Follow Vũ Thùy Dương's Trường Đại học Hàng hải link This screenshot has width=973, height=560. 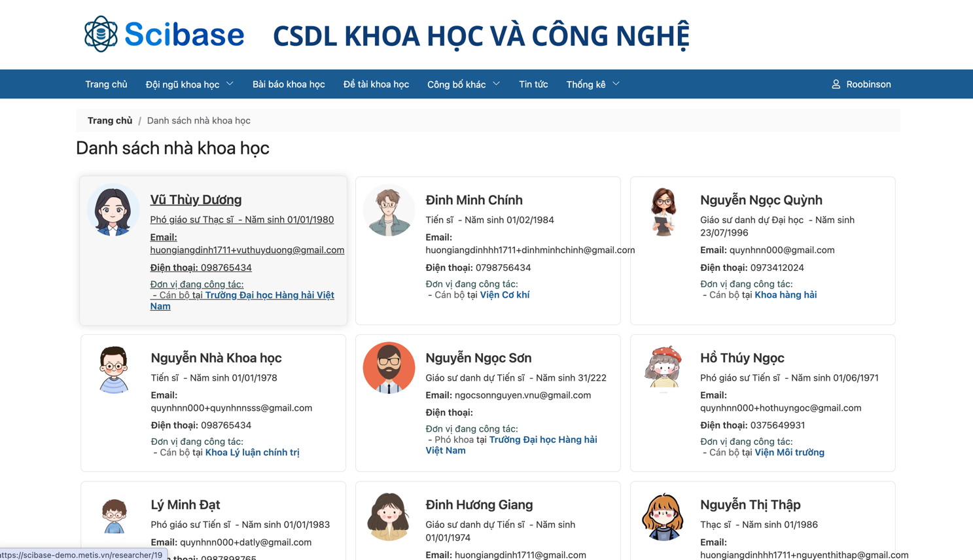click(x=242, y=300)
